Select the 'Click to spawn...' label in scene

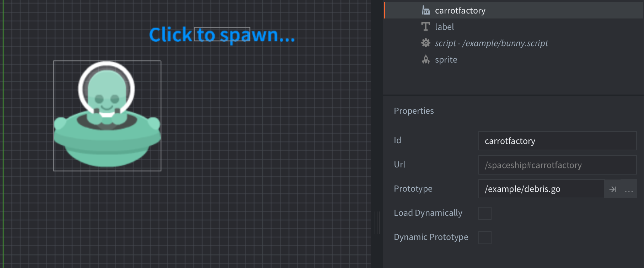pos(222,35)
